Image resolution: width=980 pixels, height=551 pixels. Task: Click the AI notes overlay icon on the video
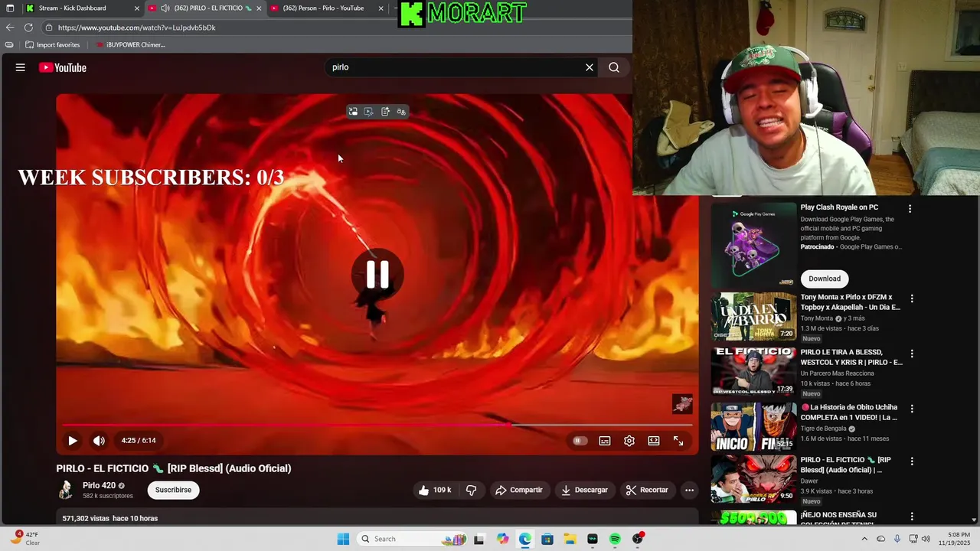click(385, 112)
